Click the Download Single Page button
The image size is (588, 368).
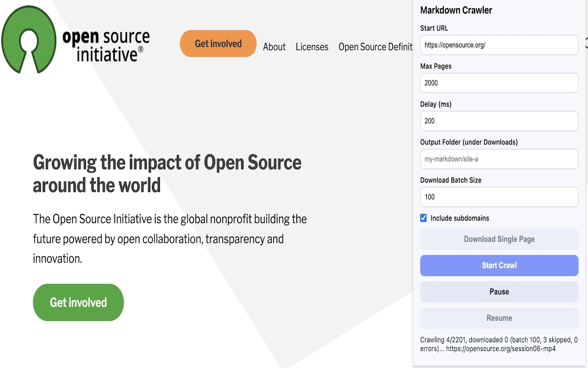[499, 239]
